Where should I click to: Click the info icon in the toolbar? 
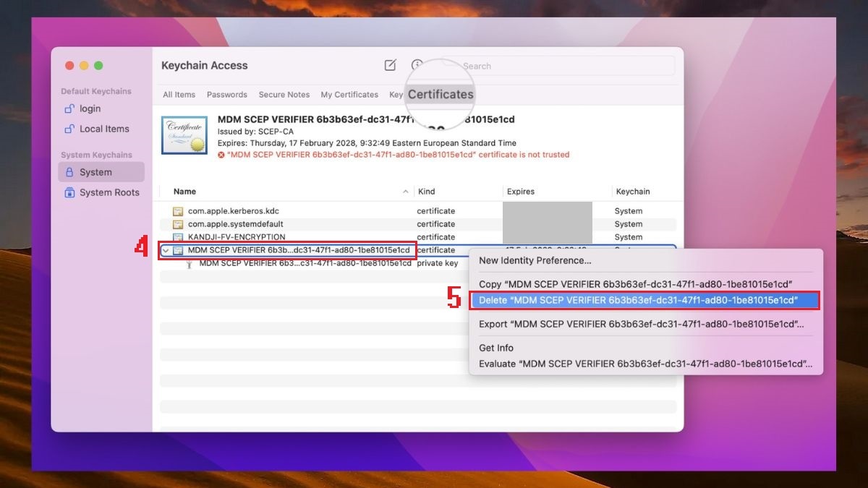(417, 65)
